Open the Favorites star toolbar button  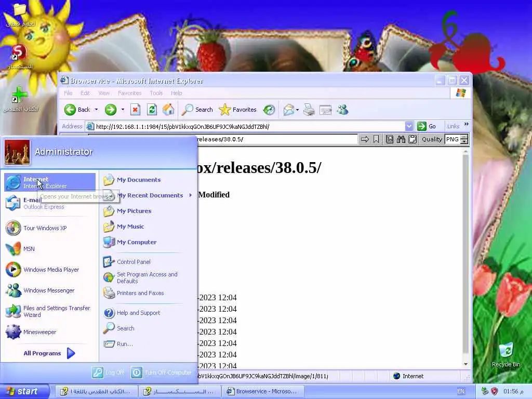coord(238,110)
